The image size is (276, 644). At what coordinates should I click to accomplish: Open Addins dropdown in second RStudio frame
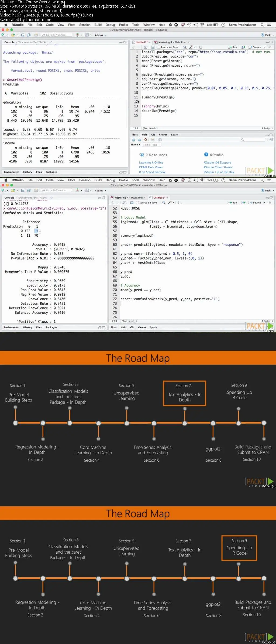[x=100, y=190]
